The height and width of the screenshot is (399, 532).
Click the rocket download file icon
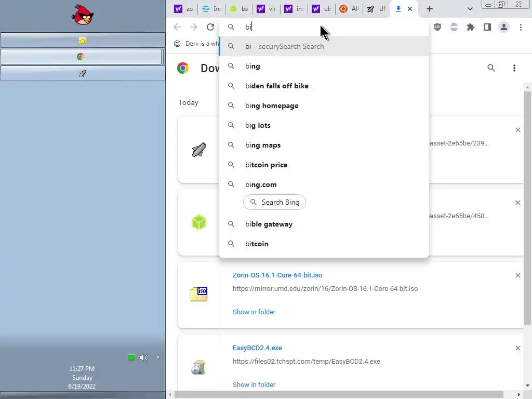click(199, 150)
